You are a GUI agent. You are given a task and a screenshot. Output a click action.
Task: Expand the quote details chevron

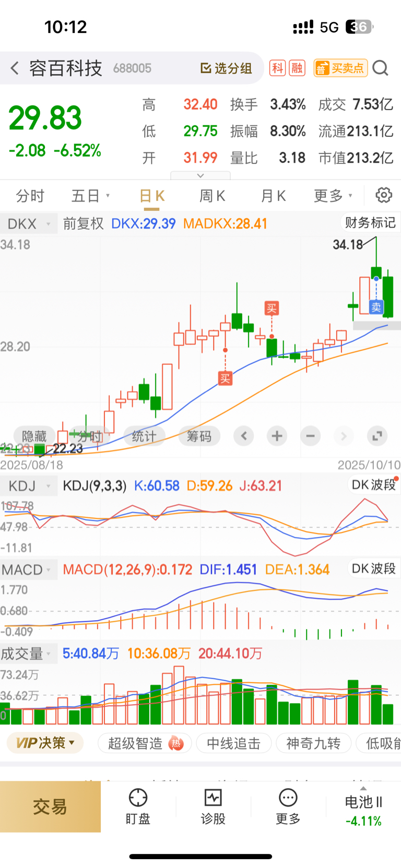pos(200,175)
